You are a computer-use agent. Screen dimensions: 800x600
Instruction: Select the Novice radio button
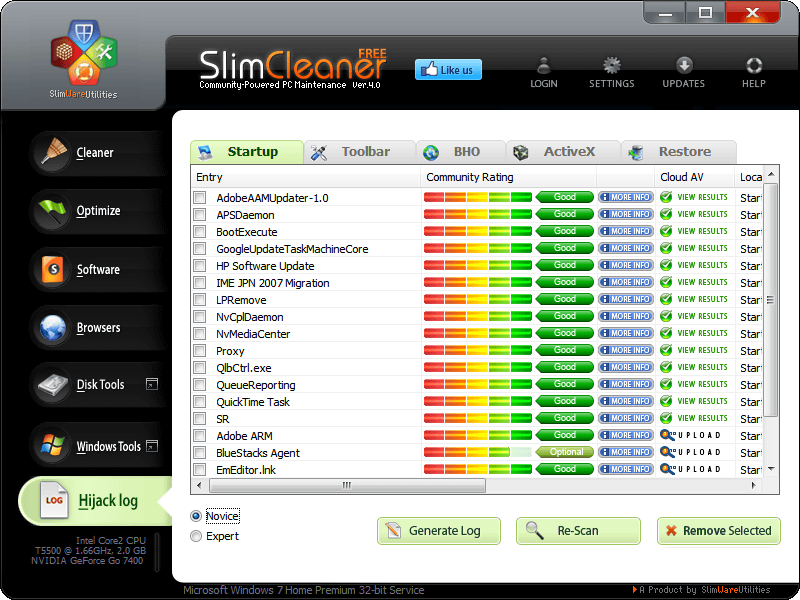[x=196, y=516]
